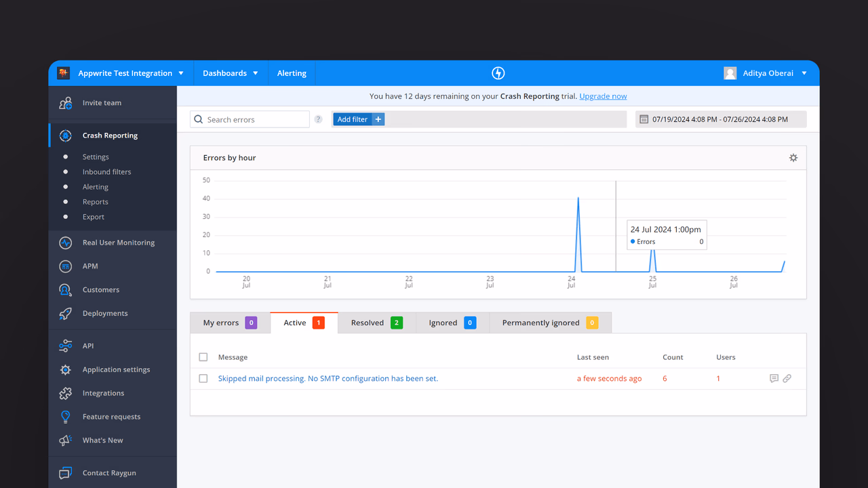This screenshot has height=488, width=868.
Task: Open the Appwrite Test Integration dropdown
Action: tap(121, 73)
